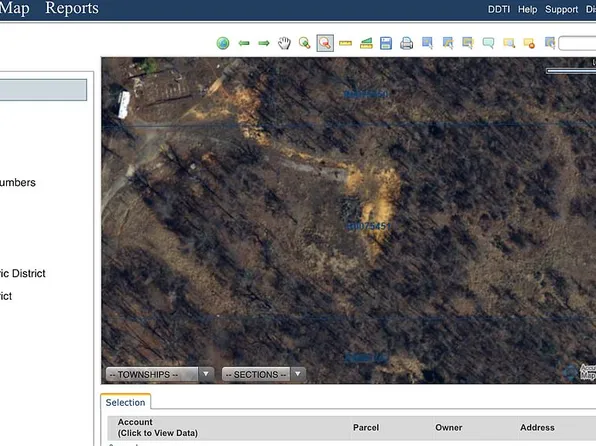Open the Help link

tap(528, 10)
